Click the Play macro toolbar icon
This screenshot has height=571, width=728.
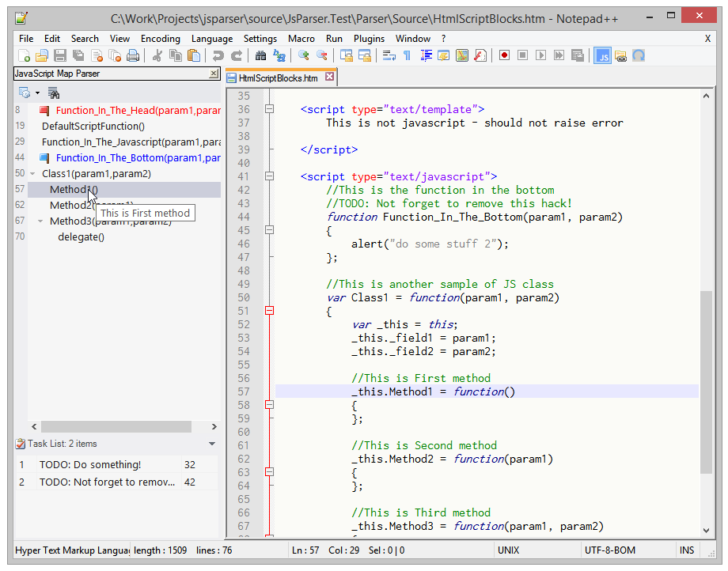(541, 55)
